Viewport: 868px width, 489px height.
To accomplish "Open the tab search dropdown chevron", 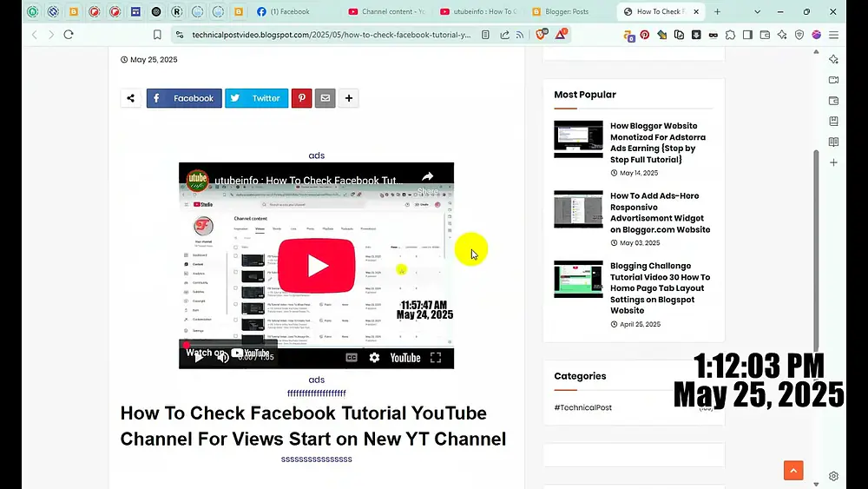I will point(757,11).
